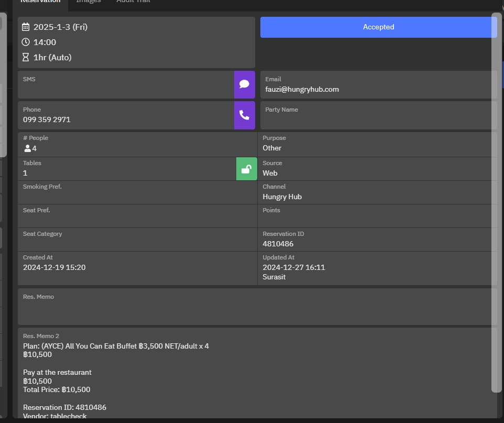The width and height of the screenshot is (504, 423).
Task: Switch to the Audit Trail tab
Action: tap(133, 2)
